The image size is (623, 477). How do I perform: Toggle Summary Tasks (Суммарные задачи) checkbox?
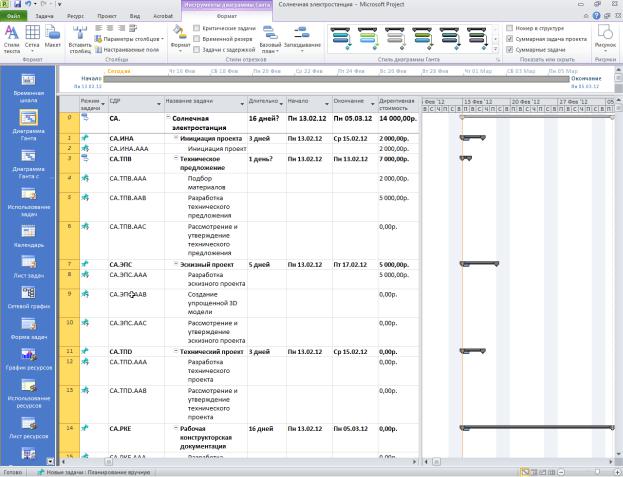[509, 50]
